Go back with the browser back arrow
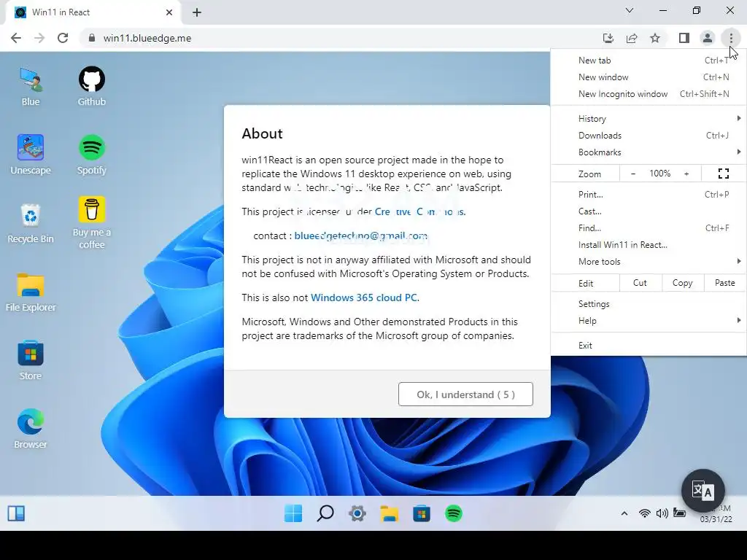747x560 pixels. coord(16,38)
